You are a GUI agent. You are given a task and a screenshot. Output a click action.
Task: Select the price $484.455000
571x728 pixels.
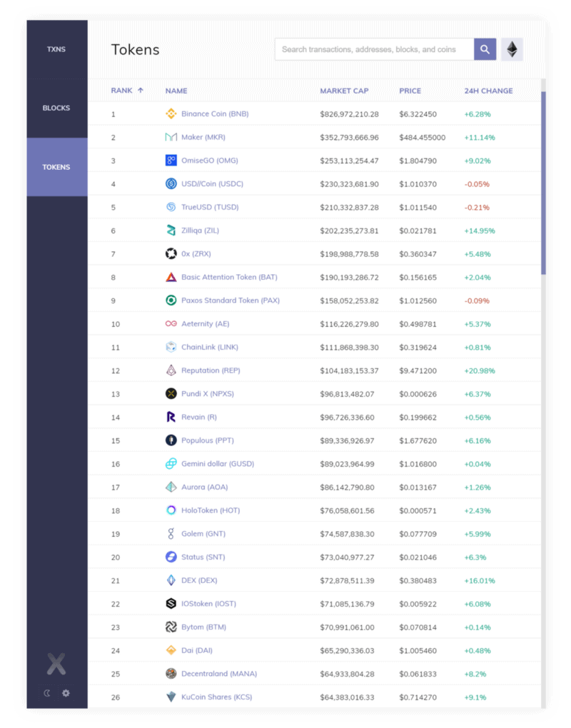[x=423, y=138]
